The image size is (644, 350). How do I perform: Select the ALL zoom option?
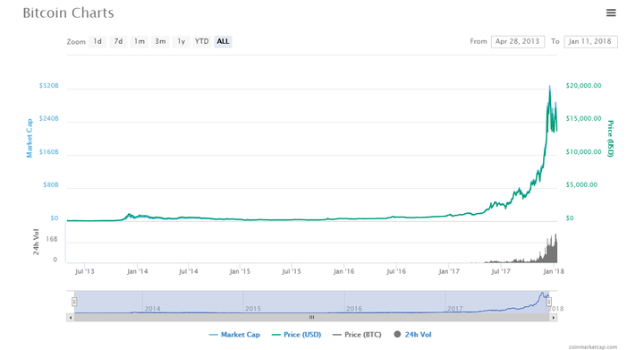[x=223, y=41]
